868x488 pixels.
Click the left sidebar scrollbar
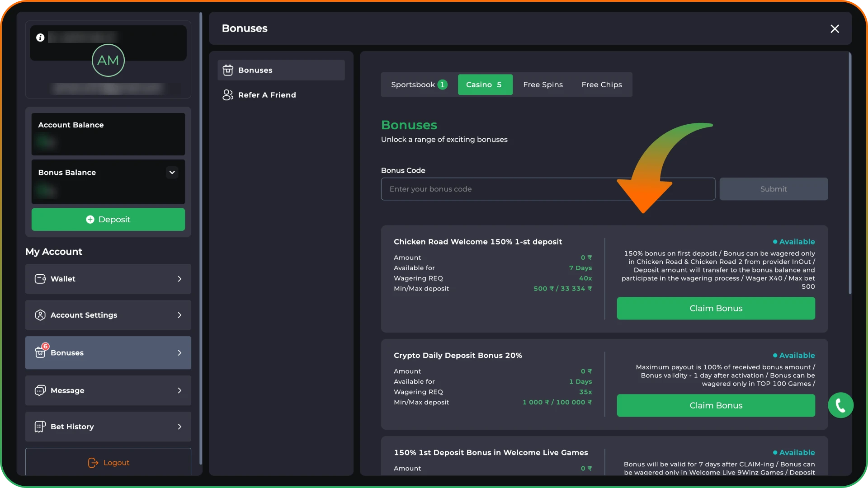[x=201, y=239]
